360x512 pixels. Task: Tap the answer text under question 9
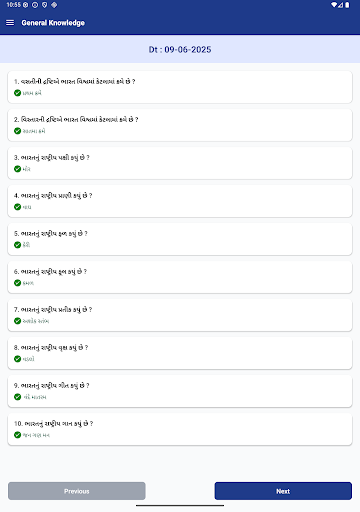click(35, 397)
